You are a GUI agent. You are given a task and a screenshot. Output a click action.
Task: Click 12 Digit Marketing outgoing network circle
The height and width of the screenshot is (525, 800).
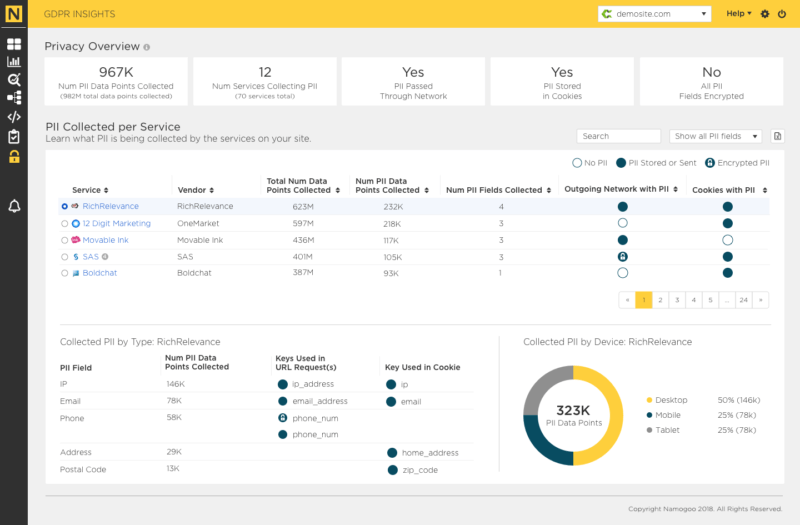click(x=622, y=223)
